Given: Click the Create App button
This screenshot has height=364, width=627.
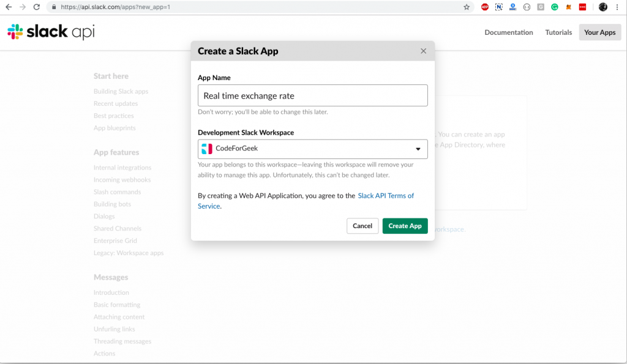Looking at the screenshot, I should pyautogui.click(x=405, y=226).
